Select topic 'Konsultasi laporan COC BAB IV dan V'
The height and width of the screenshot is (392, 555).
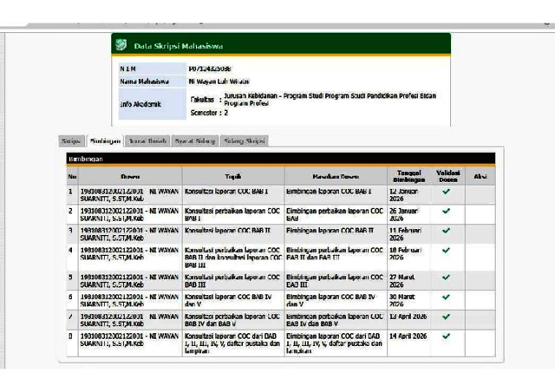[x=228, y=301]
